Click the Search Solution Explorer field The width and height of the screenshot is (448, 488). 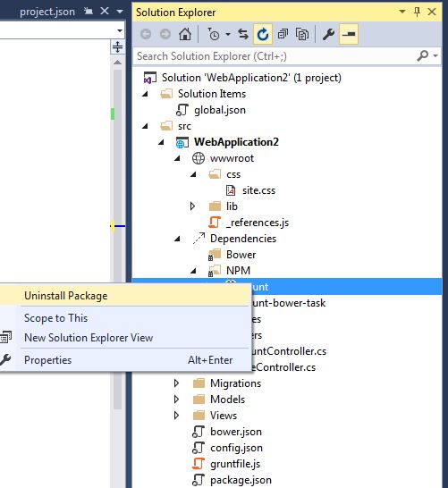(x=274, y=56)
